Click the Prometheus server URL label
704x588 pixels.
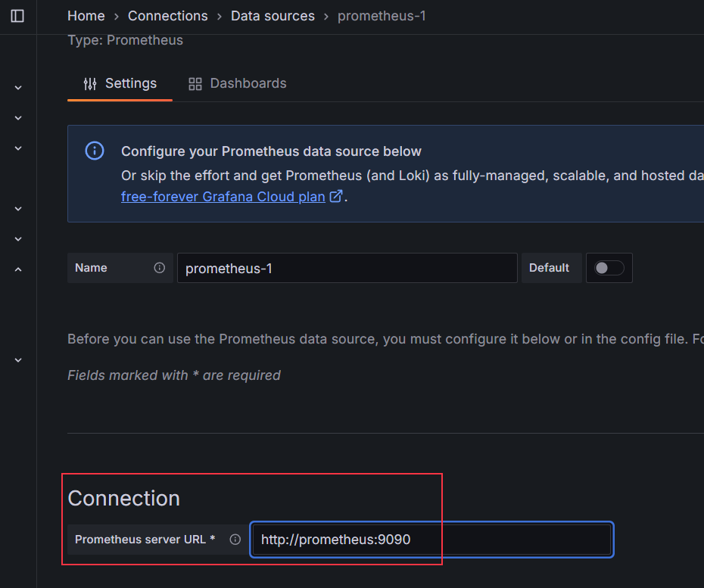pos(145,540)
